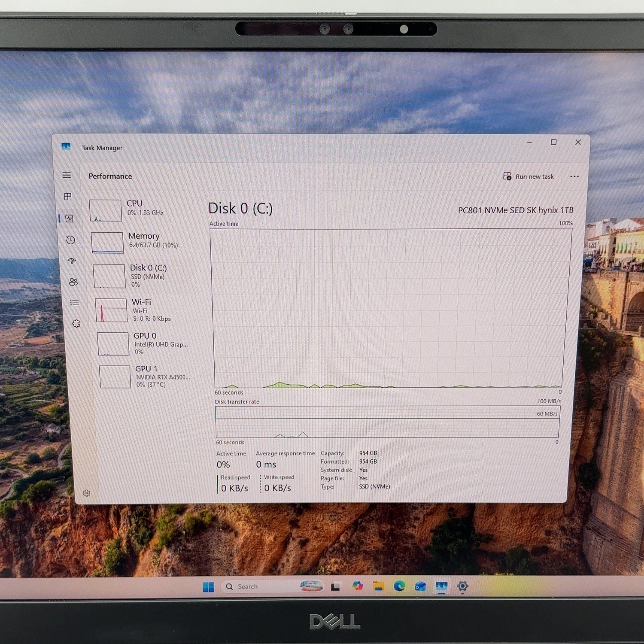
Task: Select the GPU 1 NVIDIA RTX entry
Action: pos(148,377)
